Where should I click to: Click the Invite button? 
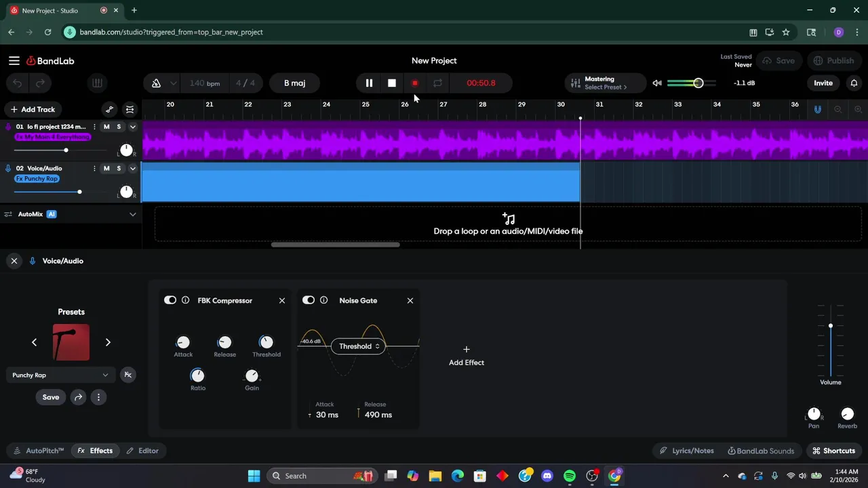click(x=823, y=83)
